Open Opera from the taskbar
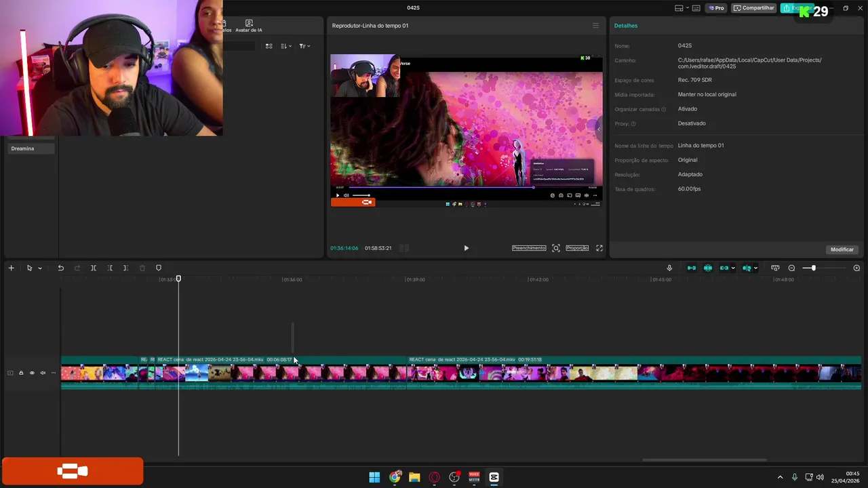The height and width of the screenshot is (488, 868). (435, 477)
